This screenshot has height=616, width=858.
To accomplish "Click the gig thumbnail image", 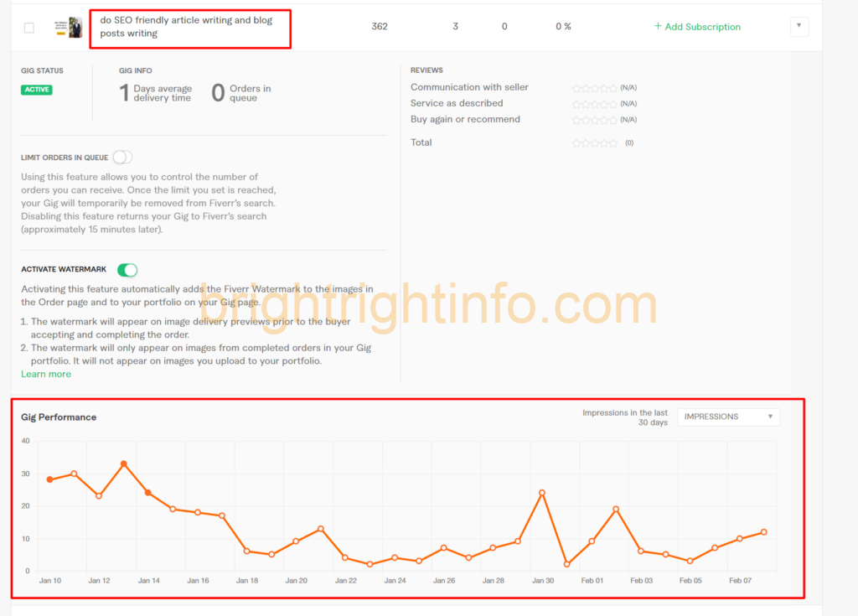I will [69, 27].
